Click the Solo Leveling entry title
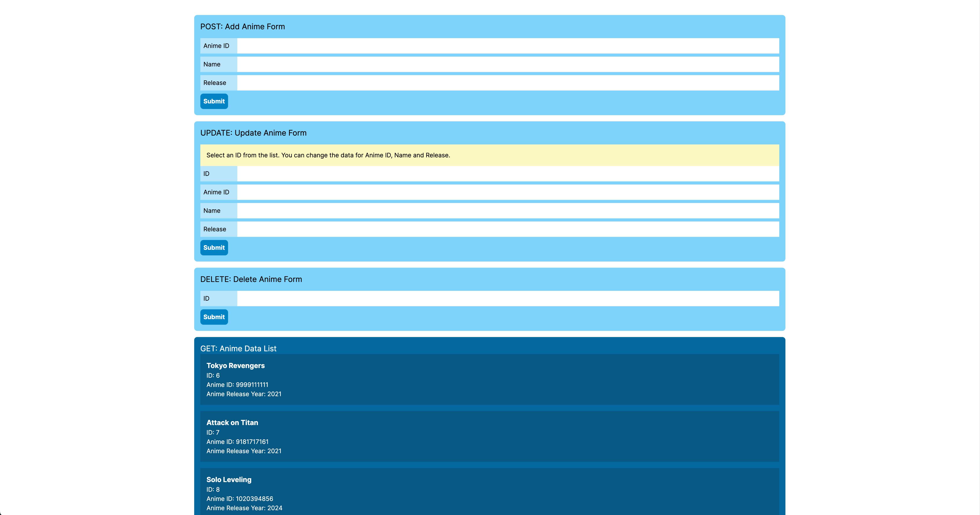 pos(229,480)
